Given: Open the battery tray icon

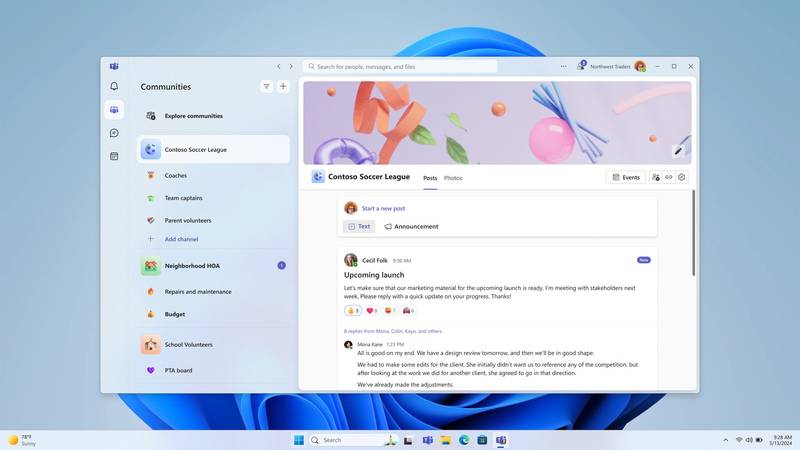Looking at the screenshot, I should (759, 440).
